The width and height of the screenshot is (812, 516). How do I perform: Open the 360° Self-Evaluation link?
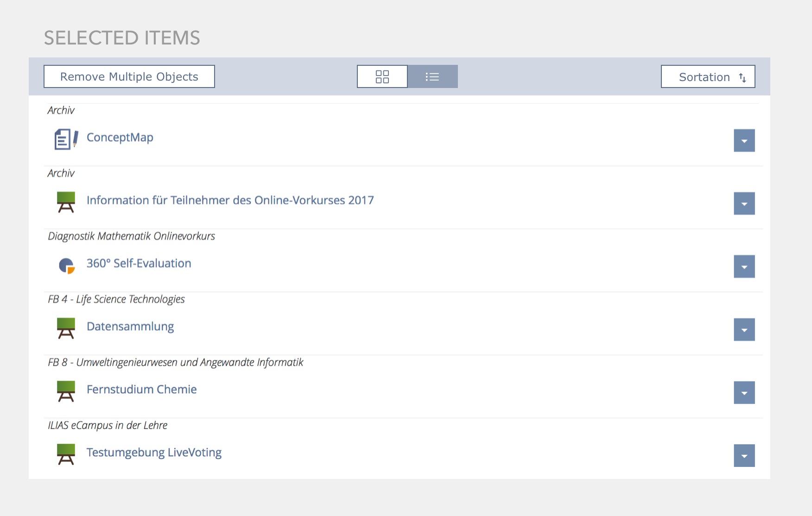(139, 263)
